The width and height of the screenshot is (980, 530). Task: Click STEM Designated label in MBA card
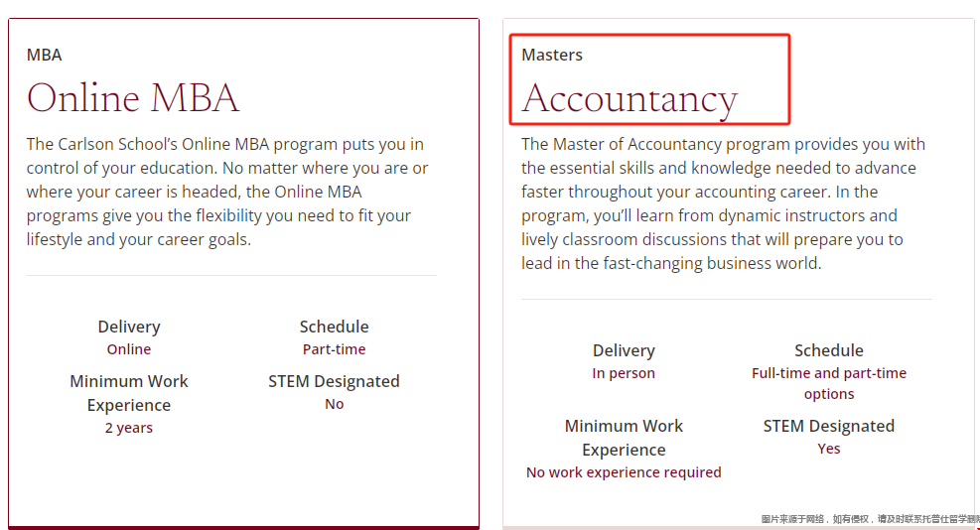coord(334,382)
